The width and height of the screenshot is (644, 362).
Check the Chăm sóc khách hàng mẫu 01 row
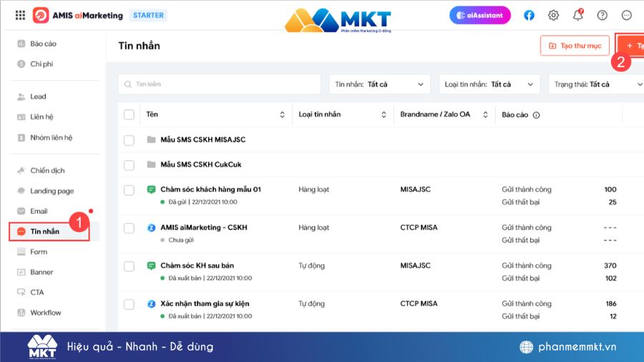pos(129,190)
